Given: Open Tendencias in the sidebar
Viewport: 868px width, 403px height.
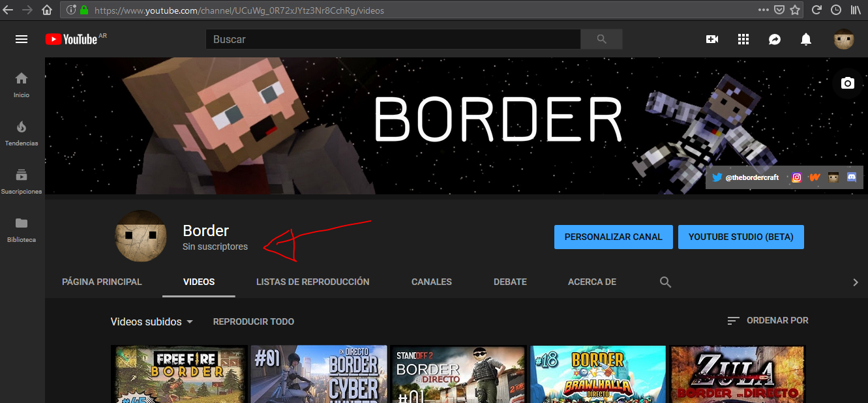Looking at the screenshot, I should point(22,133).
